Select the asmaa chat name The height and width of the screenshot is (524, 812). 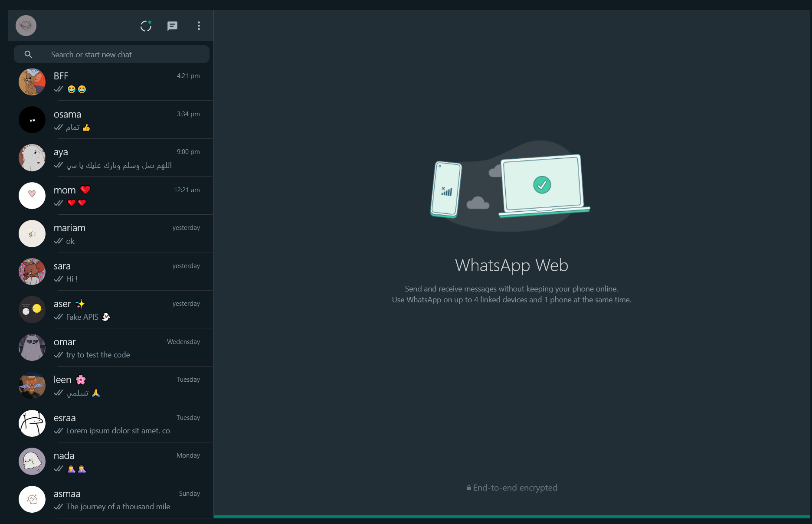click(67, 494)
